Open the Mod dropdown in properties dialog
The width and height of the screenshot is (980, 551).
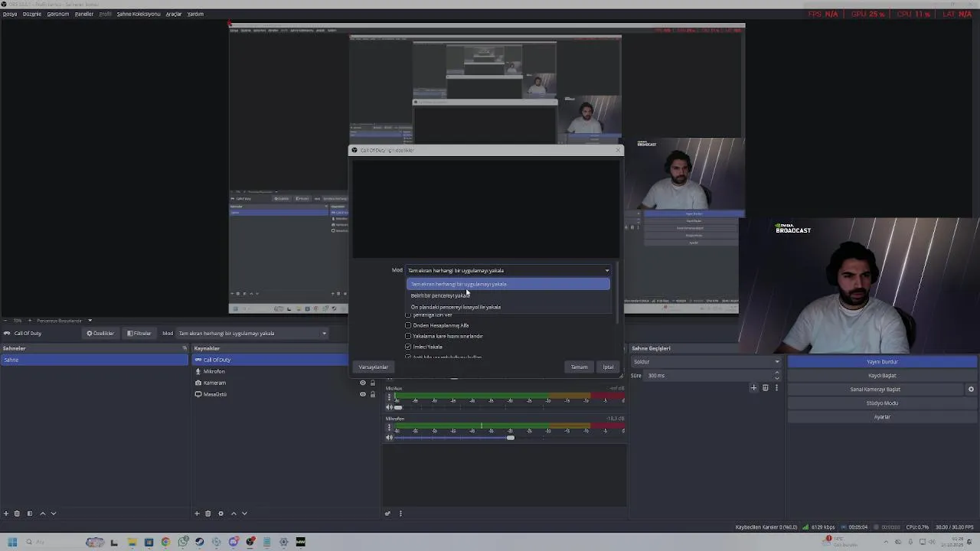point(508,270)
